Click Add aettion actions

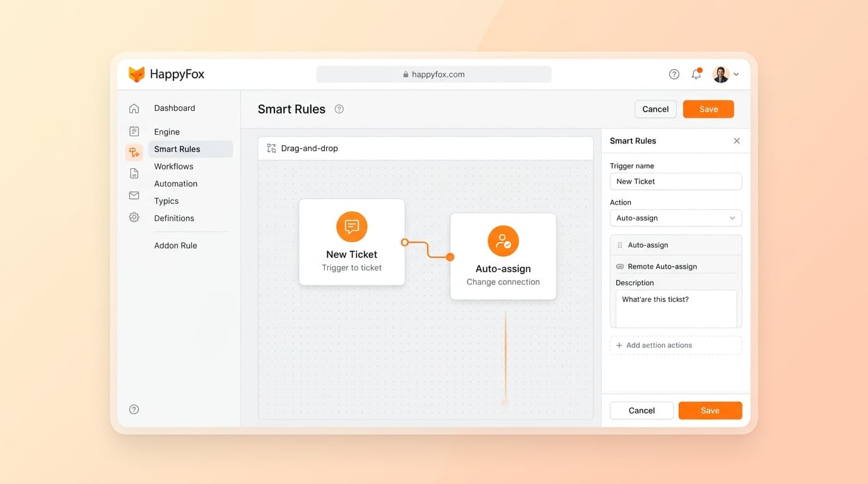(676, 345)
